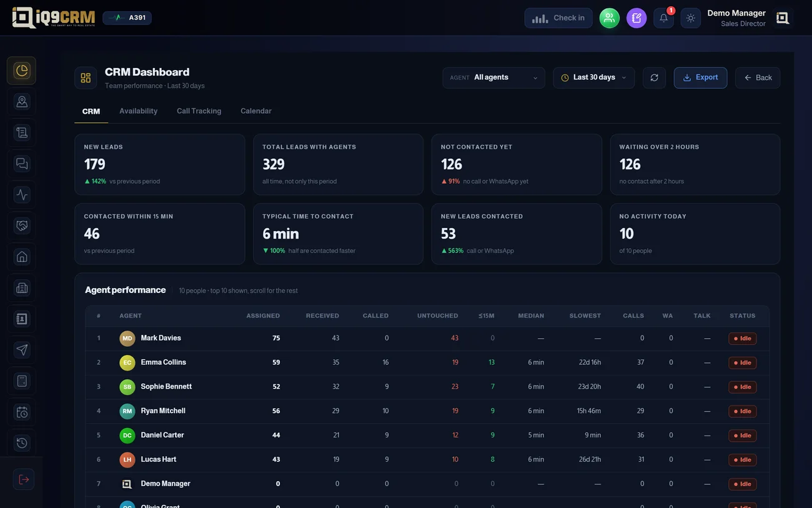The width and height of the screenshot is (812, 508).
Task: Open the pie chart dashboard sidebar icon
Action: click(x=22, y=71)
